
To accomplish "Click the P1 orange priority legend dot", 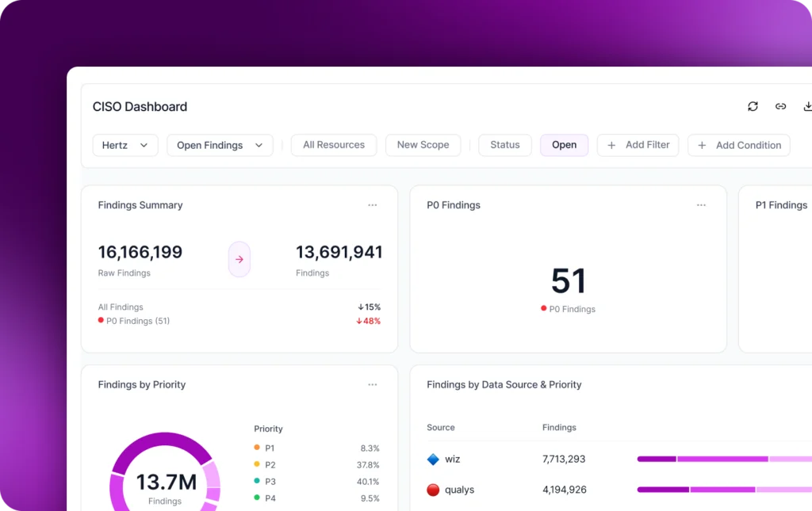I will [x=257, y=448].
